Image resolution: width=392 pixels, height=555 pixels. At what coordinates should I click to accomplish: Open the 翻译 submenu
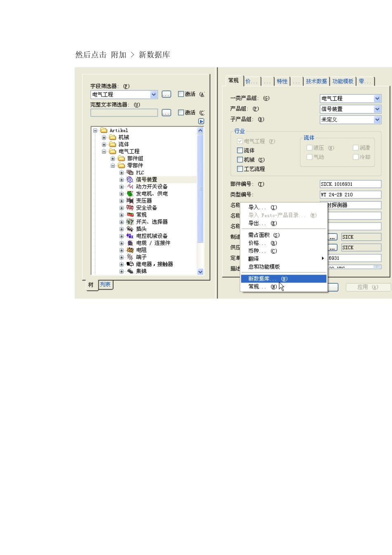pos(284,259)
